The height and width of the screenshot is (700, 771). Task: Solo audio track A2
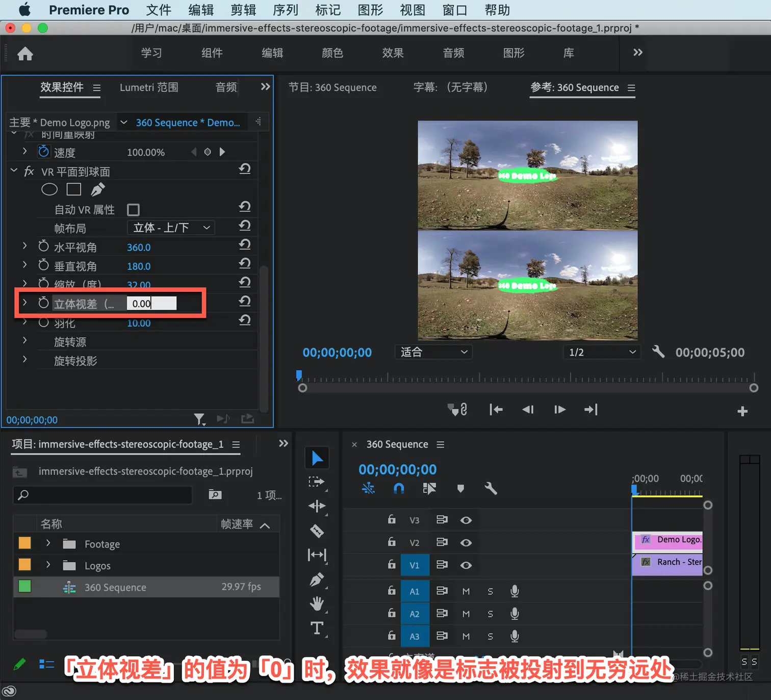pyautogui.click(x=490, y=614)
